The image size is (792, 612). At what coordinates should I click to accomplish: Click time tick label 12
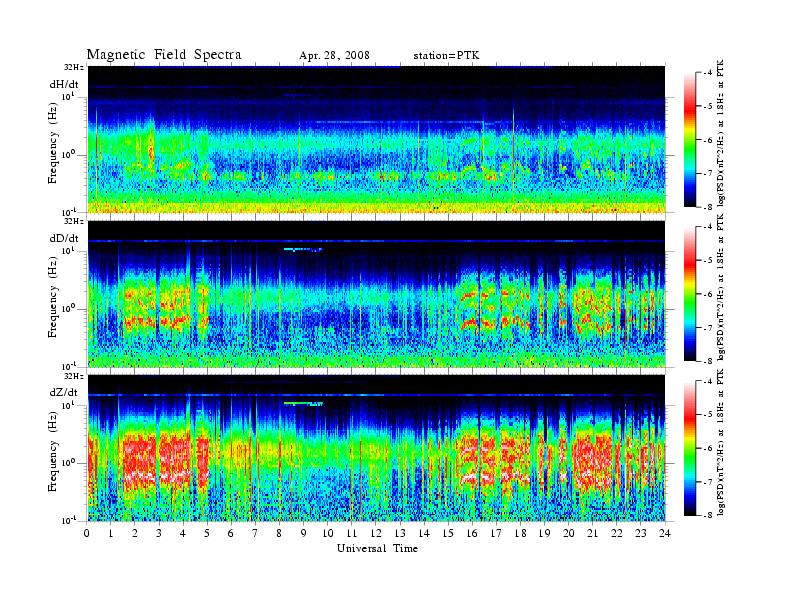point(376,534)
